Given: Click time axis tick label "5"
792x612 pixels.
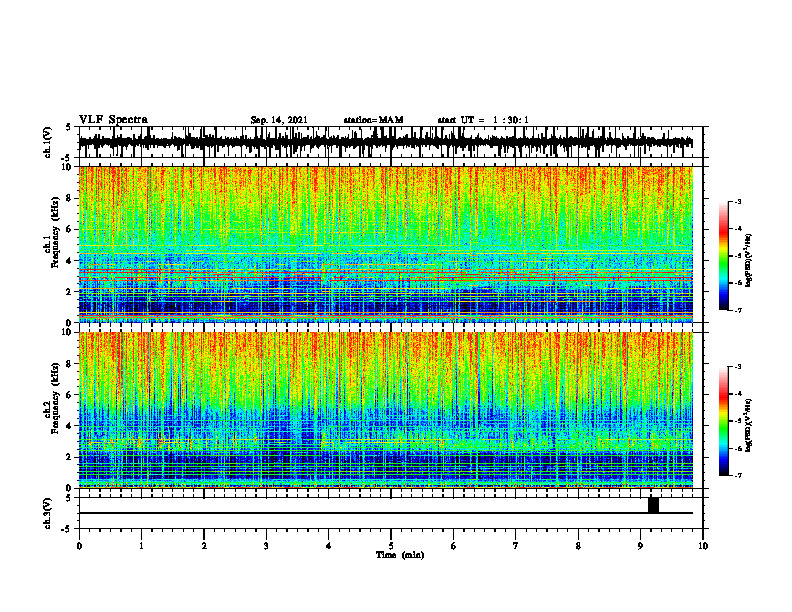Looking at the screenshot, I should (391, 546).
